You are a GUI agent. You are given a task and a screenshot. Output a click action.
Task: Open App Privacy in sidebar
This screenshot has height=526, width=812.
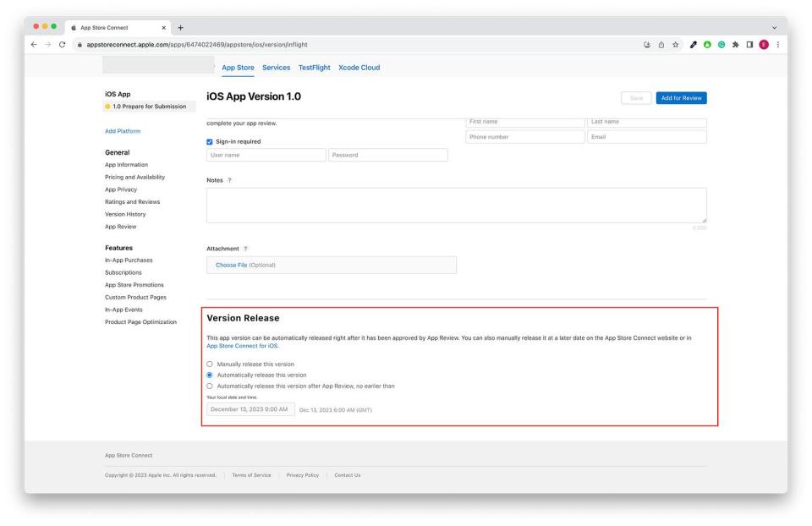pyautogui.click(x=121, y=189)
